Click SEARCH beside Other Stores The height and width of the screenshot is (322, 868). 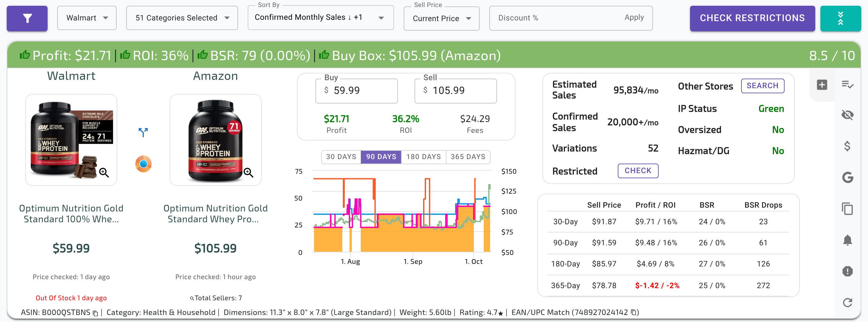click(x=762, y=86)
